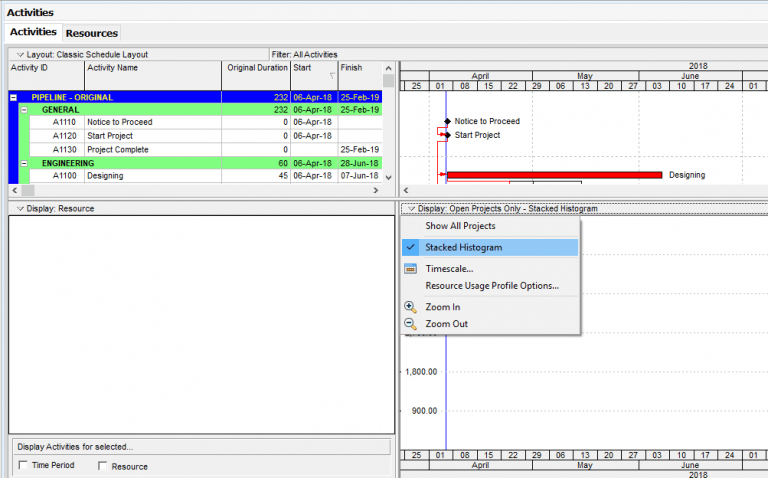Screen dimensions: 768x478
Task: Click Display Activities for selected button
Action: pyautogui.click(x=198, y=447)
